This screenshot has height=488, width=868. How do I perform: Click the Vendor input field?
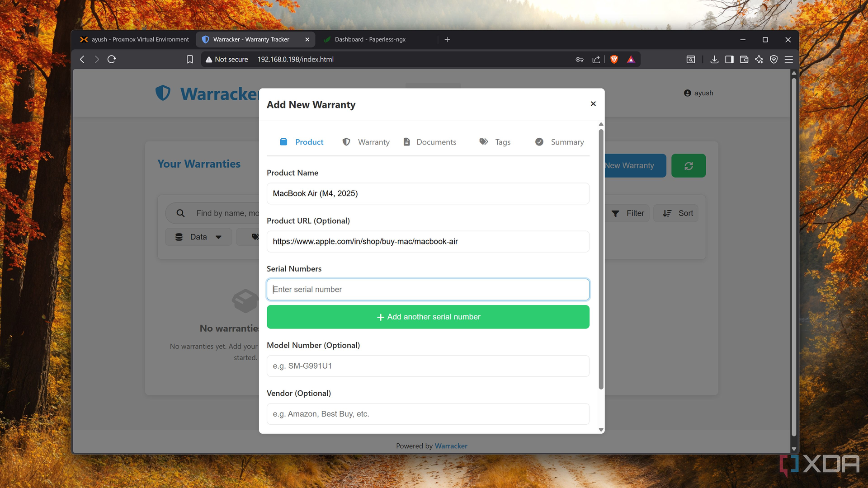click(428, 414)
